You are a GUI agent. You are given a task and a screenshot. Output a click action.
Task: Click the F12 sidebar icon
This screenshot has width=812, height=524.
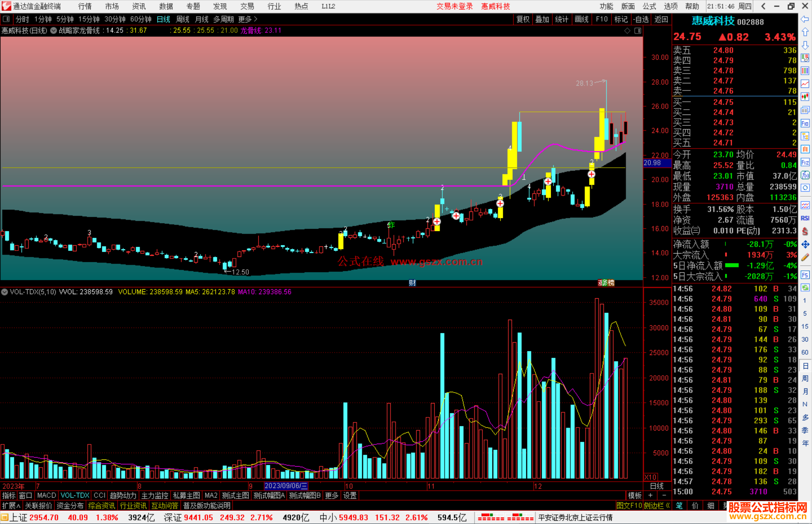point(805,162)
